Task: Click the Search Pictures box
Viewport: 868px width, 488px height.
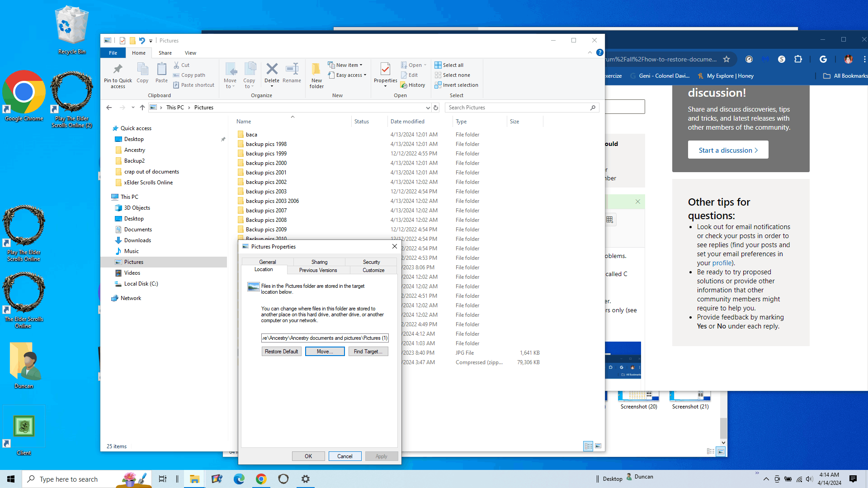Action: tap(522, 108)
